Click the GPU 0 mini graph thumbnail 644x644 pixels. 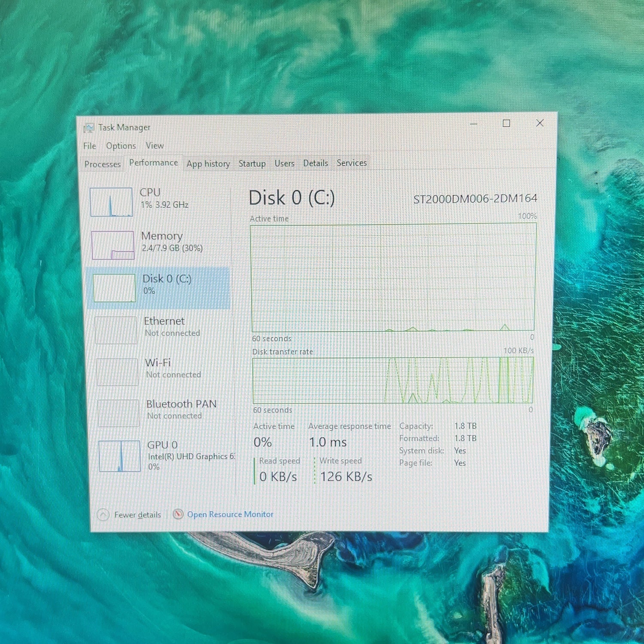(x=120, y=456)
